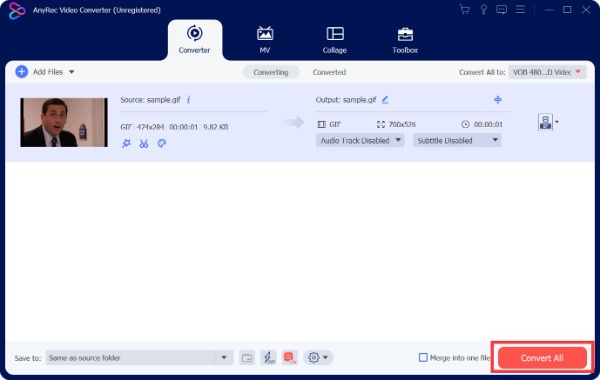Rename output file with pencil icon
The height and width of the screenshot is (380, 600).
pos(385,99)
